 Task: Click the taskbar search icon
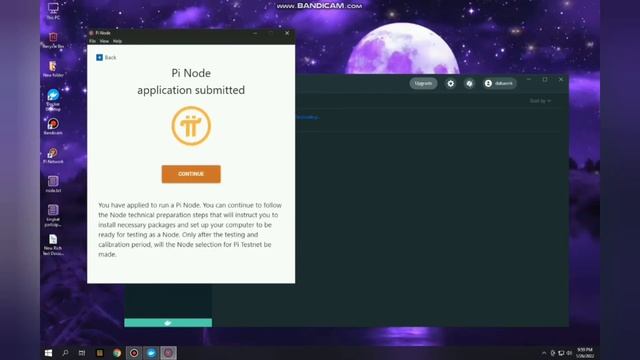coord(65,353)
